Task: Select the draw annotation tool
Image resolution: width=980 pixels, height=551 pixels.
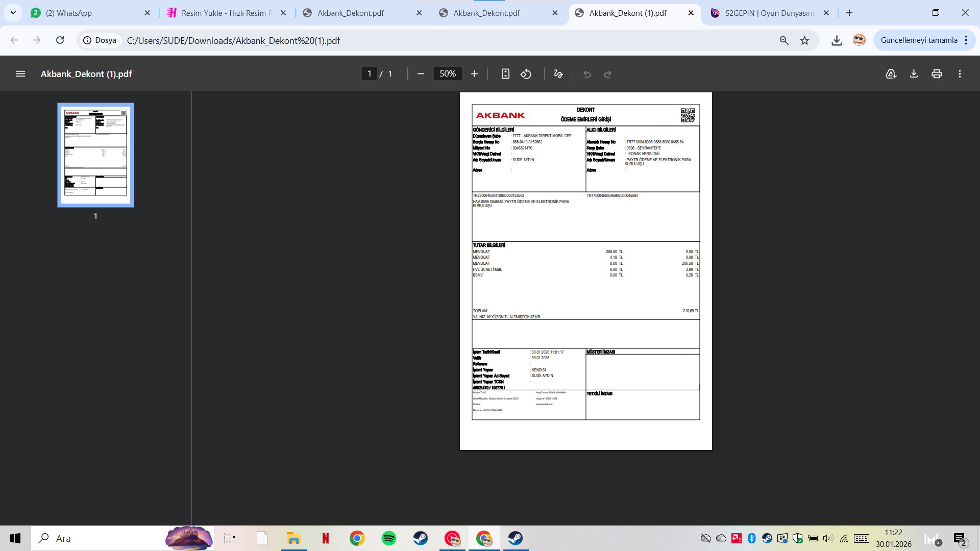Action: (x=558, y=74)
